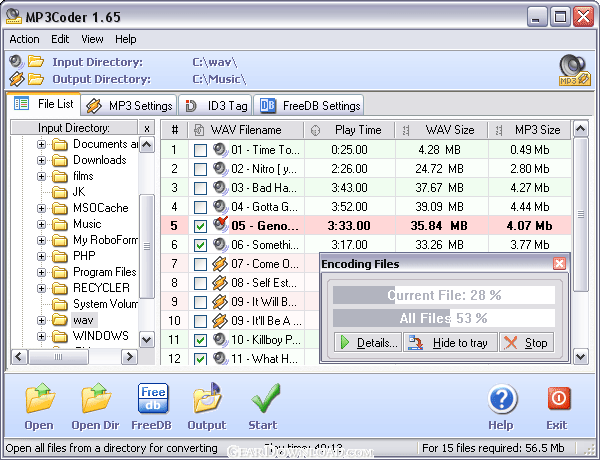Click the Current File 28 % progress bar
The height and width of the screenshot is (460, 600).
(x=444, y=295)
